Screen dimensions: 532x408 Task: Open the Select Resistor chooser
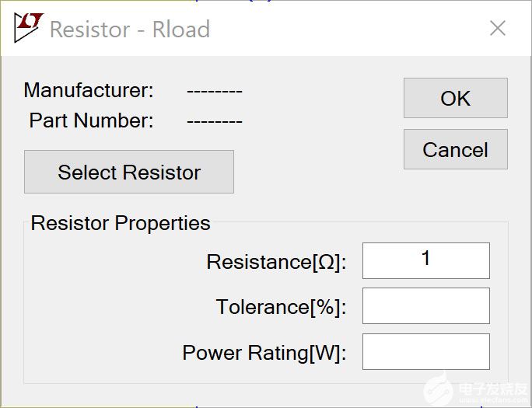point(129,172)
